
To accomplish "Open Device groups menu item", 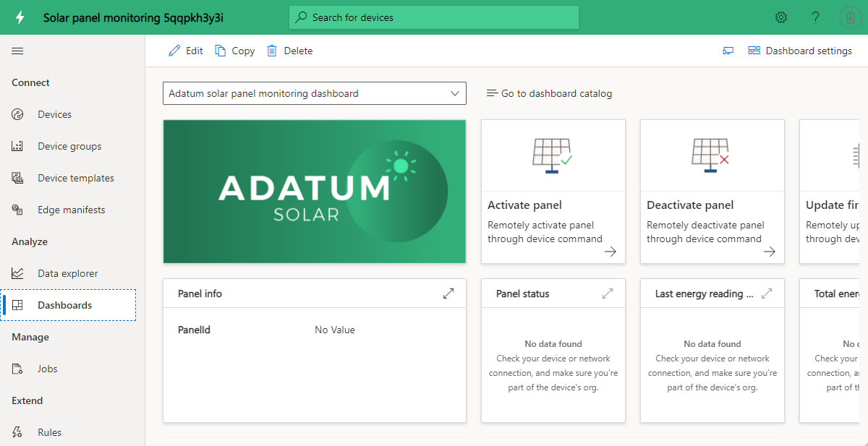I will point(68,146).
